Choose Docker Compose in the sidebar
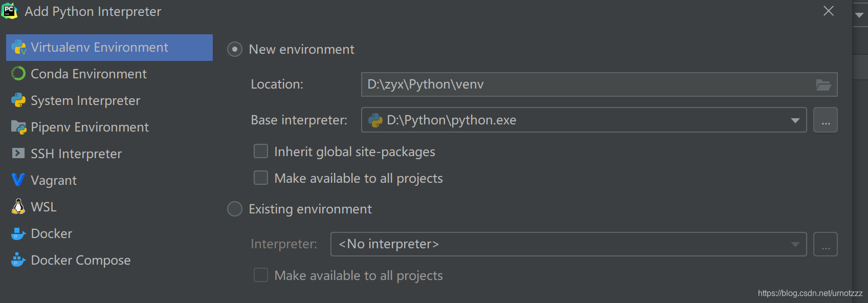Viewport: 868px width, 303px height. pos(80,260)
